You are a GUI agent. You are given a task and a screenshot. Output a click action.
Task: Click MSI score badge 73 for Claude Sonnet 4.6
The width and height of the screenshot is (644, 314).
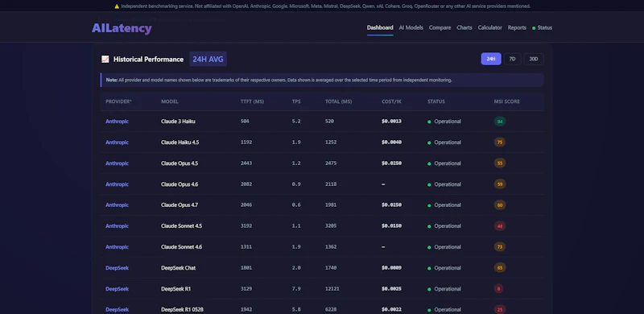pos(500,246)
